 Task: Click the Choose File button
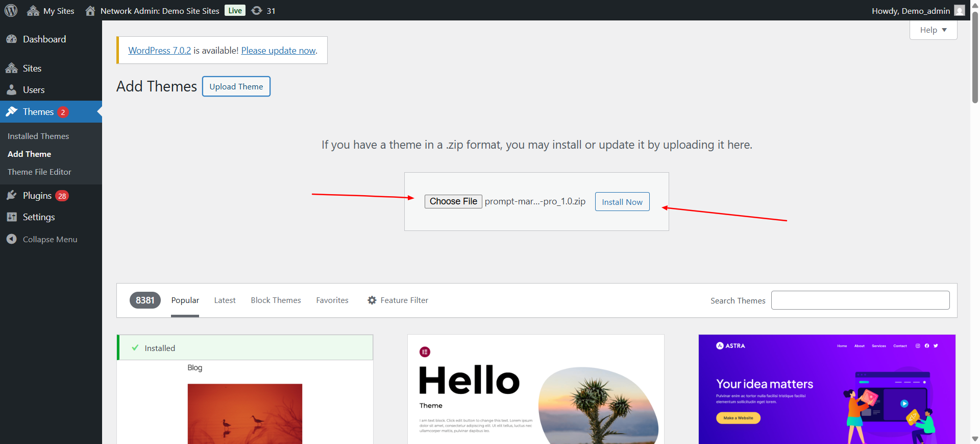pyautogui.click(x=453, y=201)
